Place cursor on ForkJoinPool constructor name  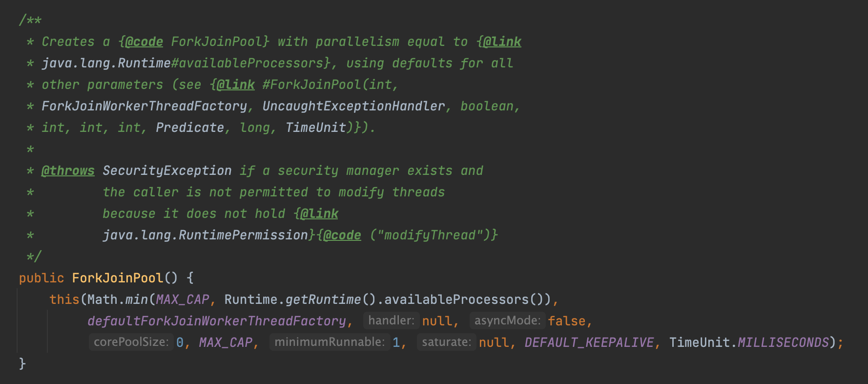pyautogui.click(x=118, y=278)
